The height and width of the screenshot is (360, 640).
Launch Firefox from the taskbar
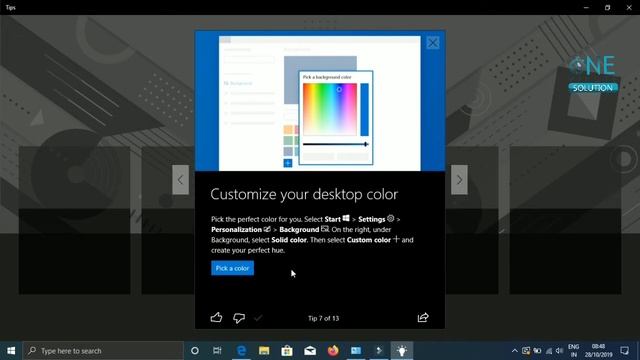(x=333, y=351)
